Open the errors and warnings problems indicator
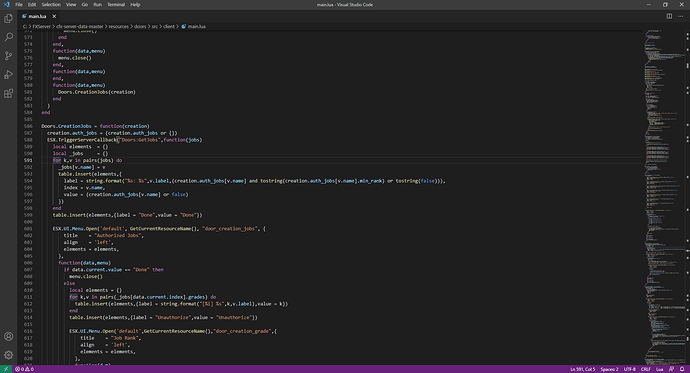Viewport: 690px width, 373px height. [24, 369]
